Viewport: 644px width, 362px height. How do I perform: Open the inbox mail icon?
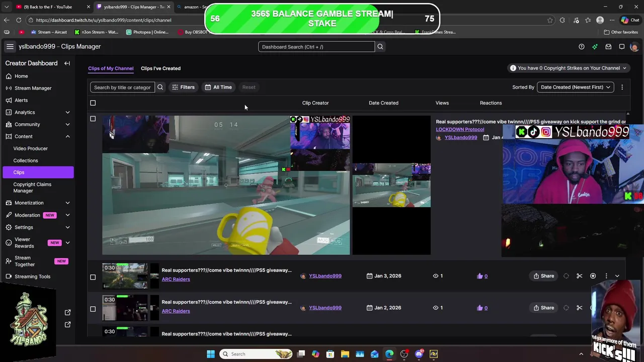click(x=608, y=47)
